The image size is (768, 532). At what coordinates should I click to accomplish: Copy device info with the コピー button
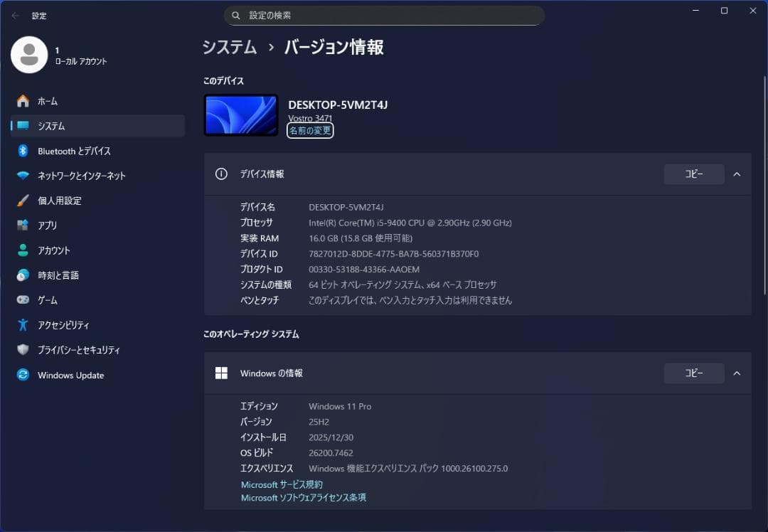(x=693, y=174)
